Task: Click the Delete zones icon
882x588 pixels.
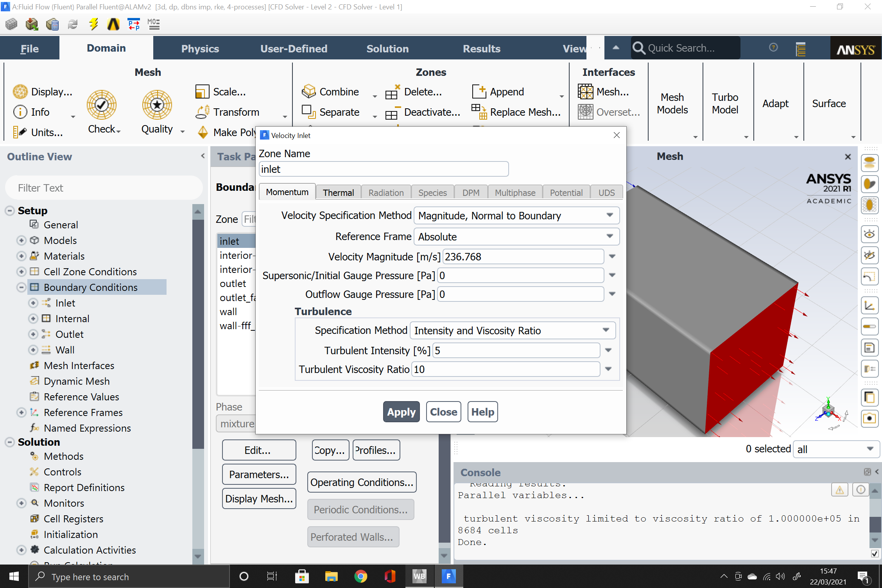Action: point(392,92)
